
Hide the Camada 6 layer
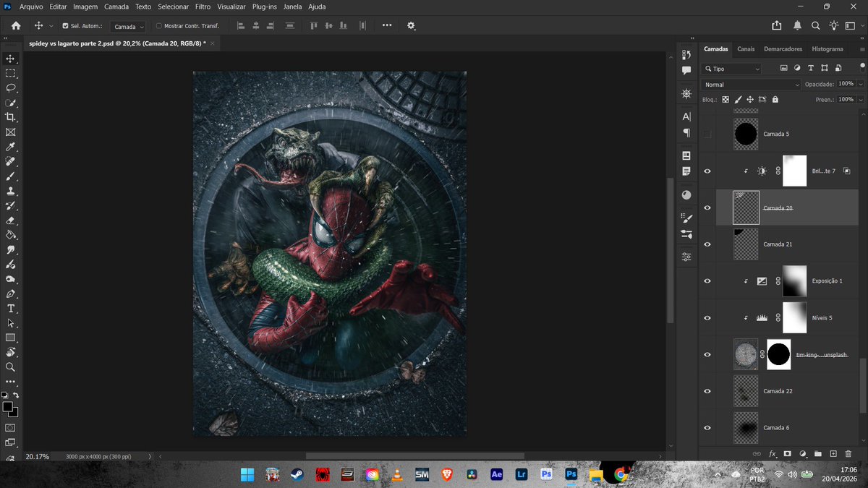pos(707,428)
